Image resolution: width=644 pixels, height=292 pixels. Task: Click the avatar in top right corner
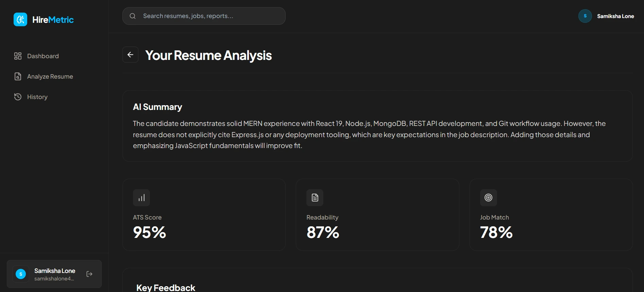pyautogui.click(x=584, y=16)
